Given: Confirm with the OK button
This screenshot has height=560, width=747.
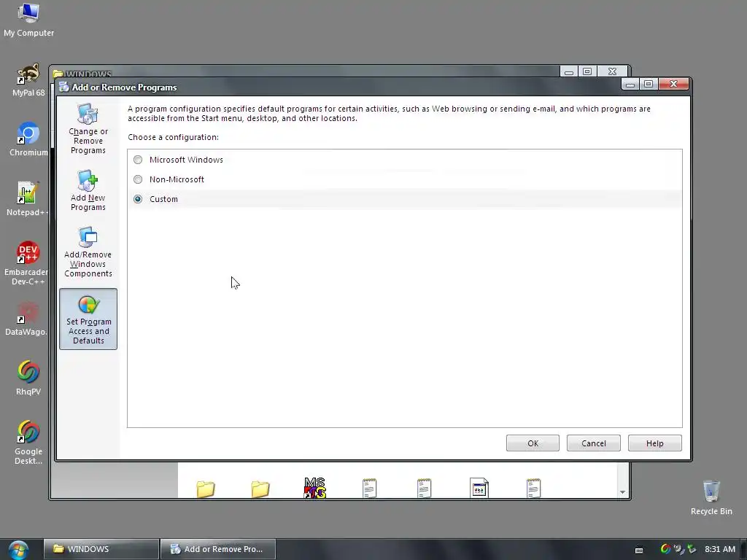Looking at the screenshot, I should click(533, 443).
